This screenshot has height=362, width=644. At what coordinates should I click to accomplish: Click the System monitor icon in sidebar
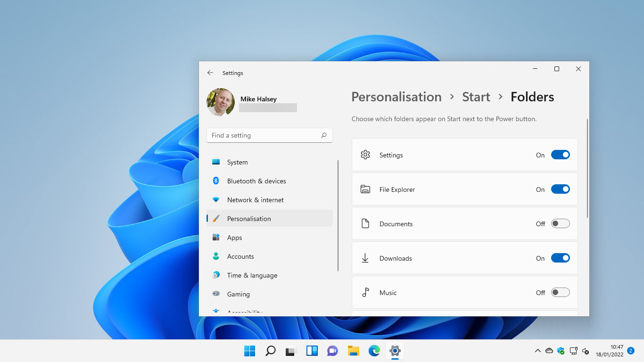tap(216, 162)
